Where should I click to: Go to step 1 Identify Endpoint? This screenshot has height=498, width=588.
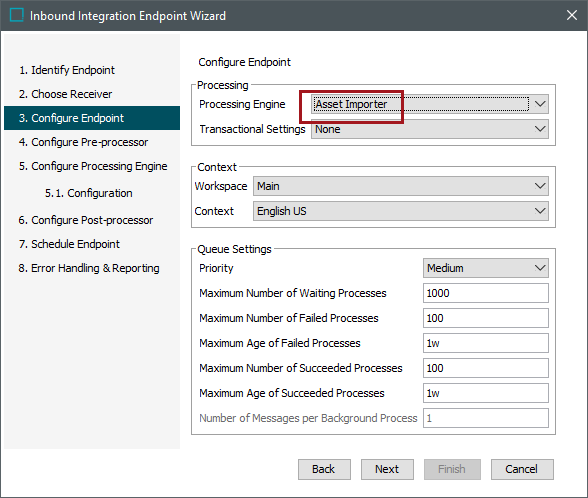pos(67,70)
